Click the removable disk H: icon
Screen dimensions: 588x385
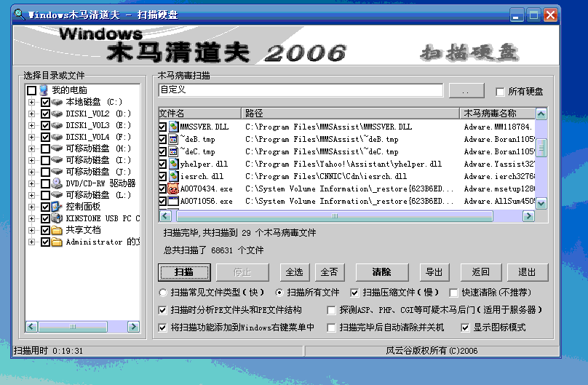point(57,148)
